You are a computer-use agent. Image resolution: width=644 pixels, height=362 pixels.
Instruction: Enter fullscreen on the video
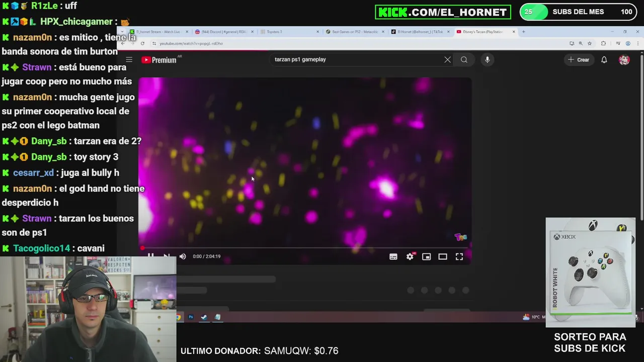459,256
